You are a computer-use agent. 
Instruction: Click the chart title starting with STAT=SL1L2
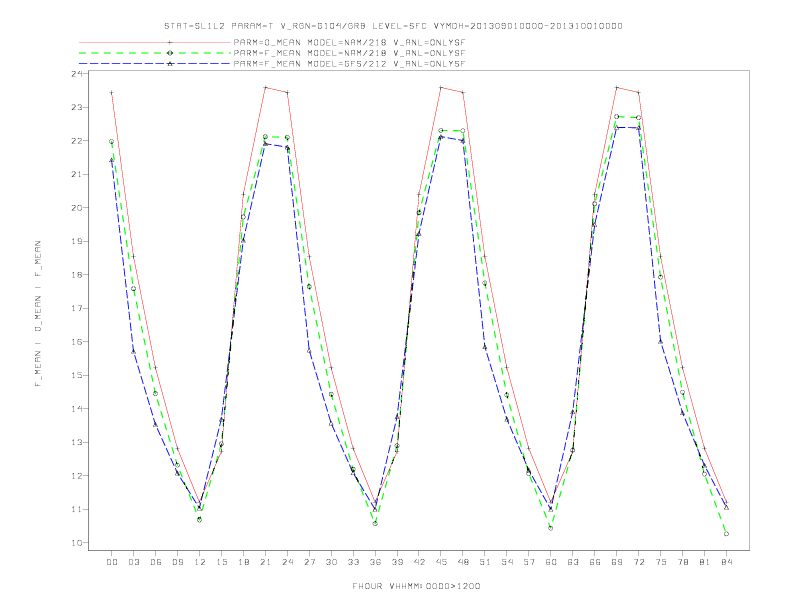[393, 26]
